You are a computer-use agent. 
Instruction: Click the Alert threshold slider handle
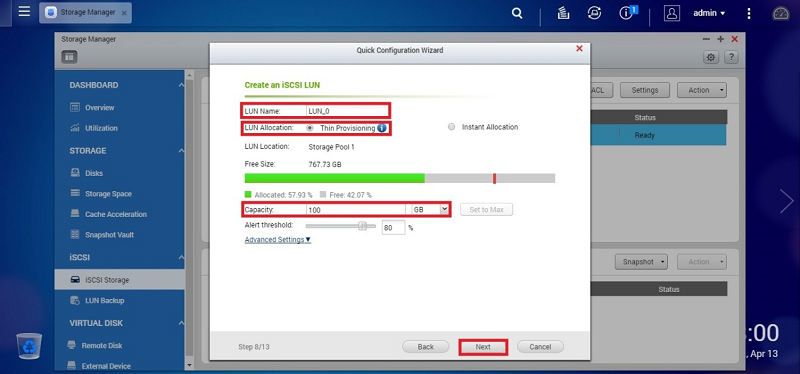click(362, 226)
